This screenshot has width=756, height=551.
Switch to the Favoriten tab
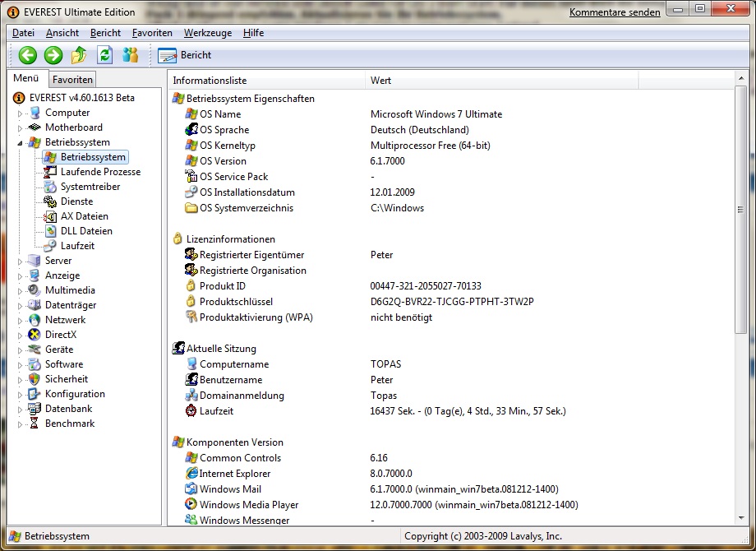tap(72, 80)
